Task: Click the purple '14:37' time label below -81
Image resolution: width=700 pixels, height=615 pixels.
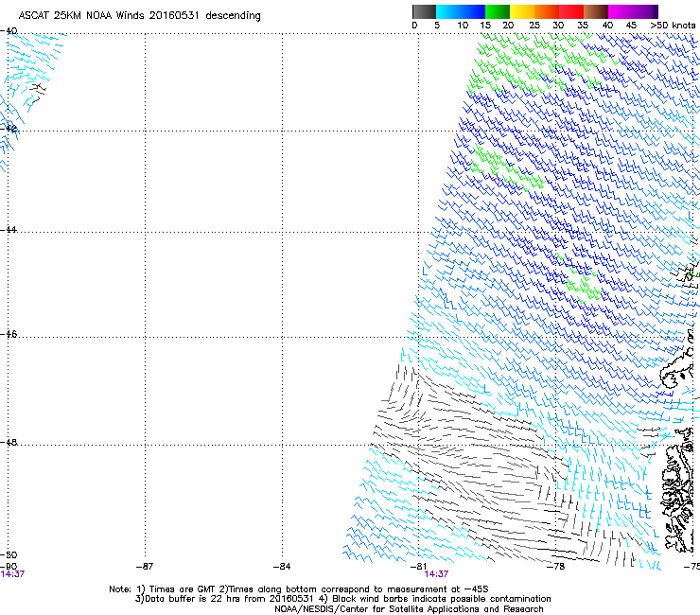Action: (x=436, y=574)
